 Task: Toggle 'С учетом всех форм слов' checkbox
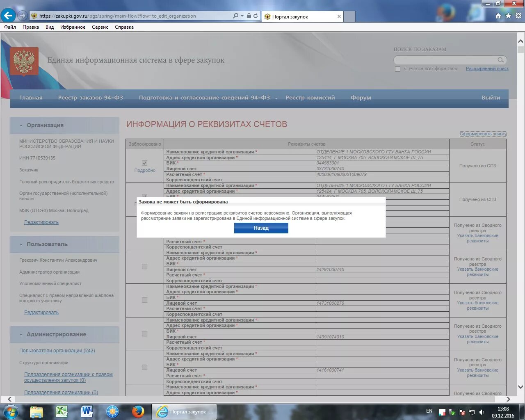[x=397, y=69]
